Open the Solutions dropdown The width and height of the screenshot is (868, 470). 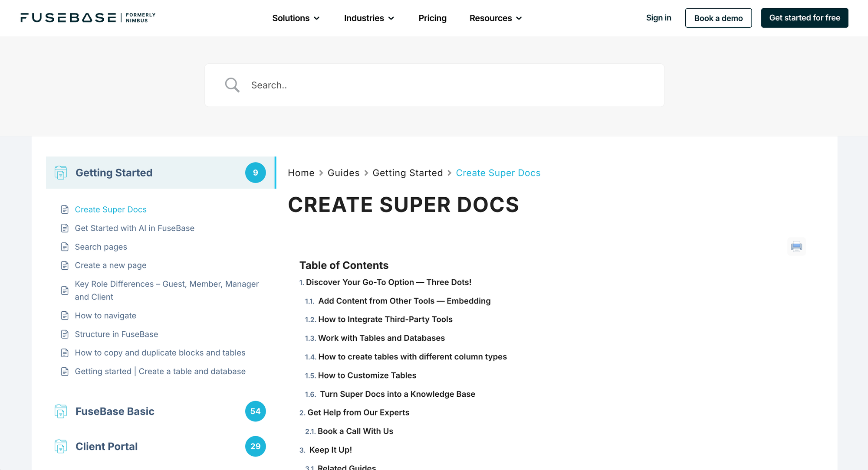[x=296, y=18]
